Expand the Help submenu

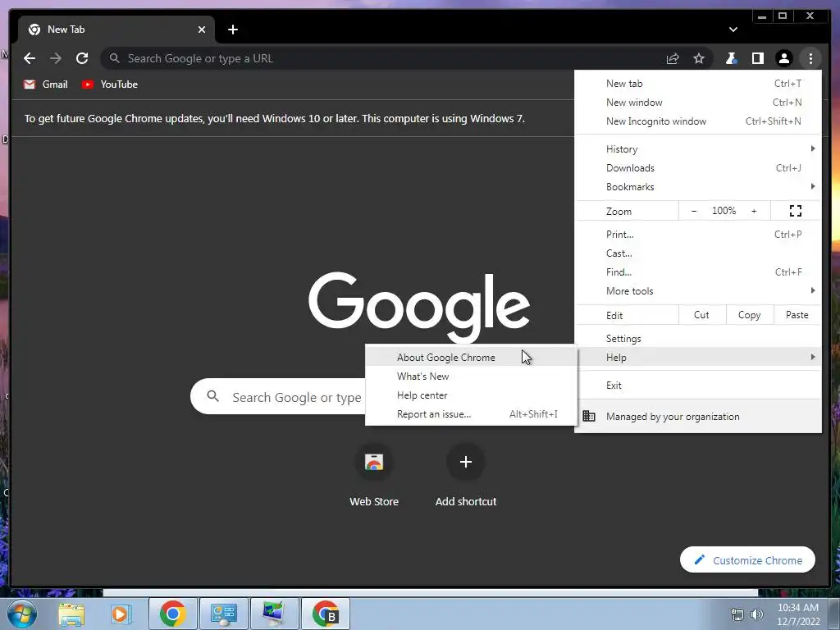click(x=698, y=358)
